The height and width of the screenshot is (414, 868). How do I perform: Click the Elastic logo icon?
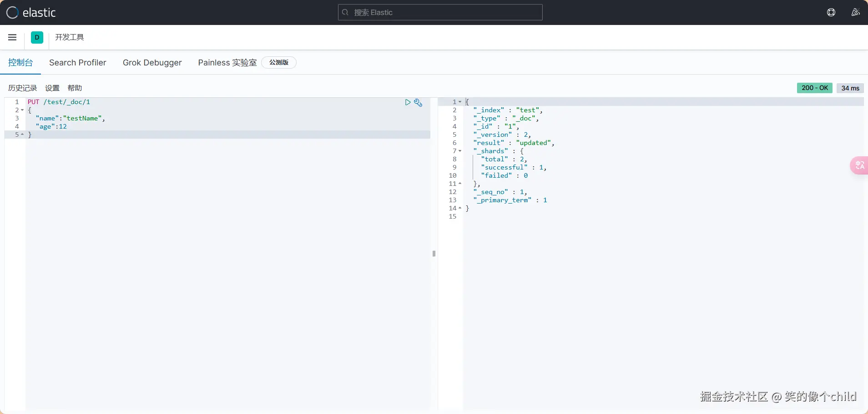[12, 12]
